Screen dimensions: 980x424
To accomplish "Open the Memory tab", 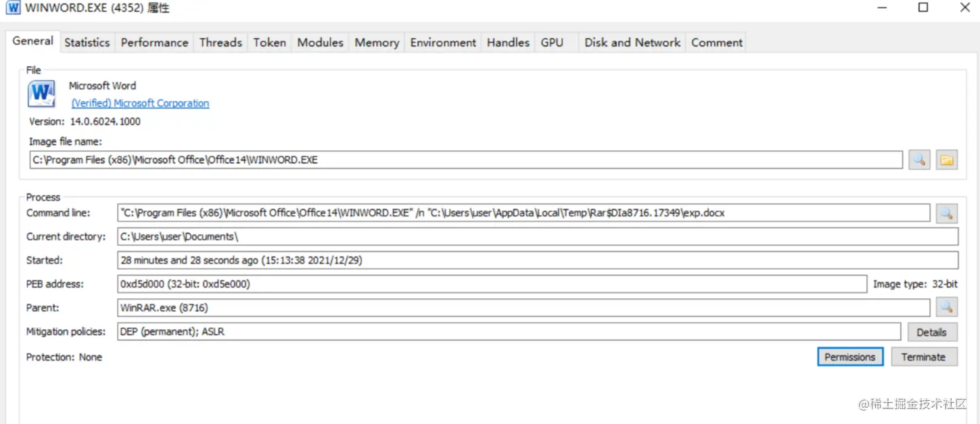I will point(377,42).
